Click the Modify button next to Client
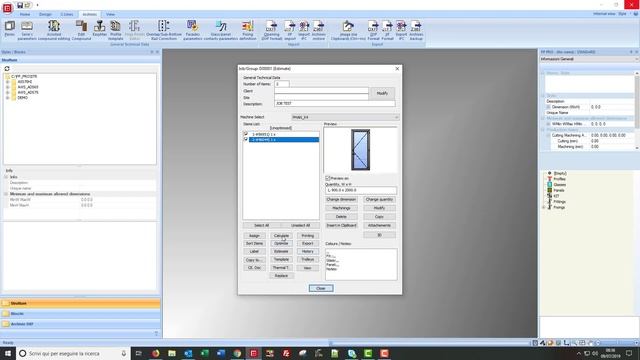 pyautogui.click(x=382, y=93)
